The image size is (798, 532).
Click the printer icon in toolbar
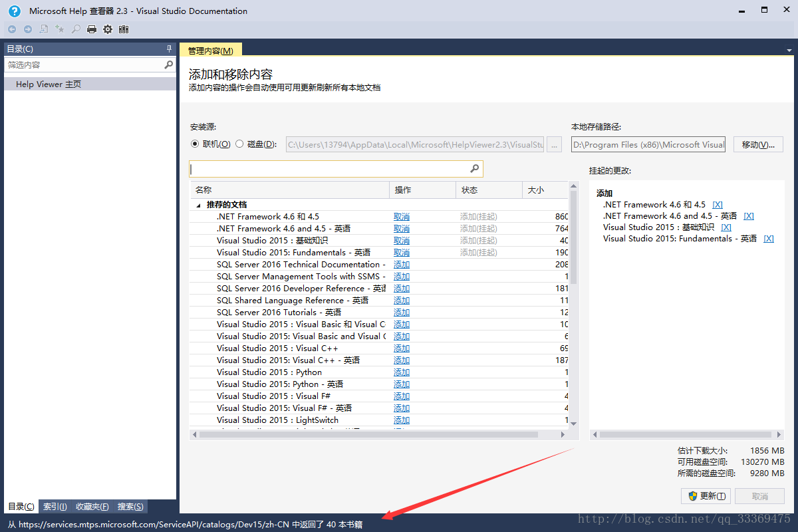(x=92, y=29)
